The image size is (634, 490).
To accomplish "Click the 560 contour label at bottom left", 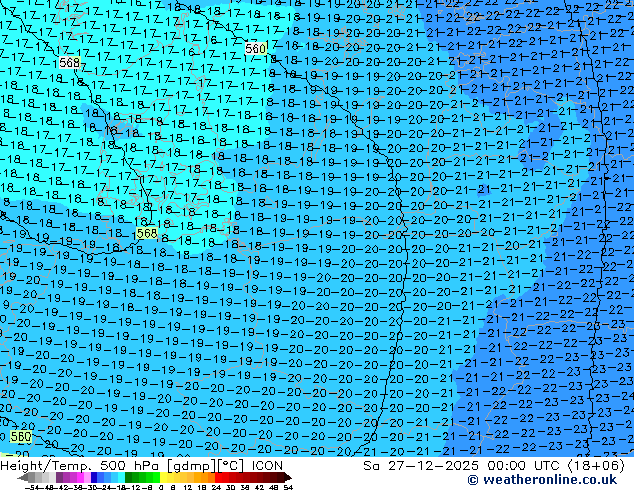I will point(21,437).
